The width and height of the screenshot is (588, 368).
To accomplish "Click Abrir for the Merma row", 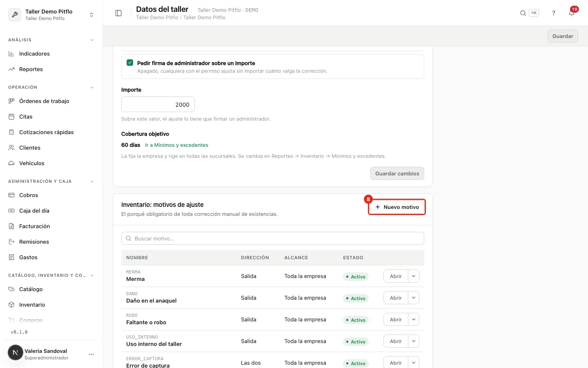I will click(x=396, y=276).
